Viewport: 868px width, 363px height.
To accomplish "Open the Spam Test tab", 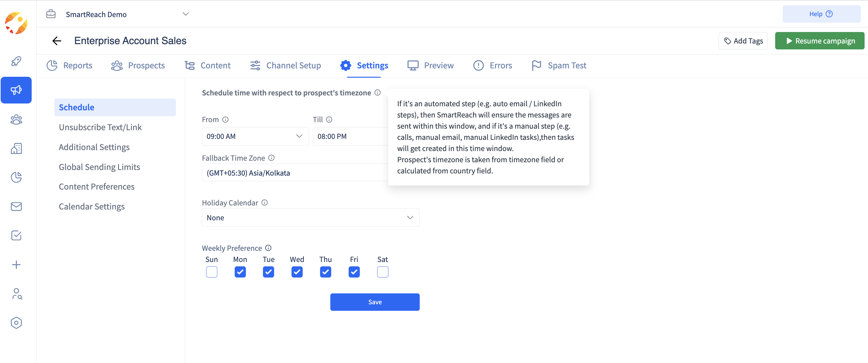I will 559,66.
